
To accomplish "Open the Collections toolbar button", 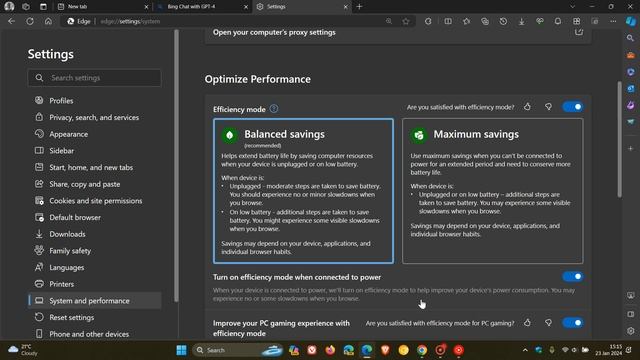I will 484,21.
